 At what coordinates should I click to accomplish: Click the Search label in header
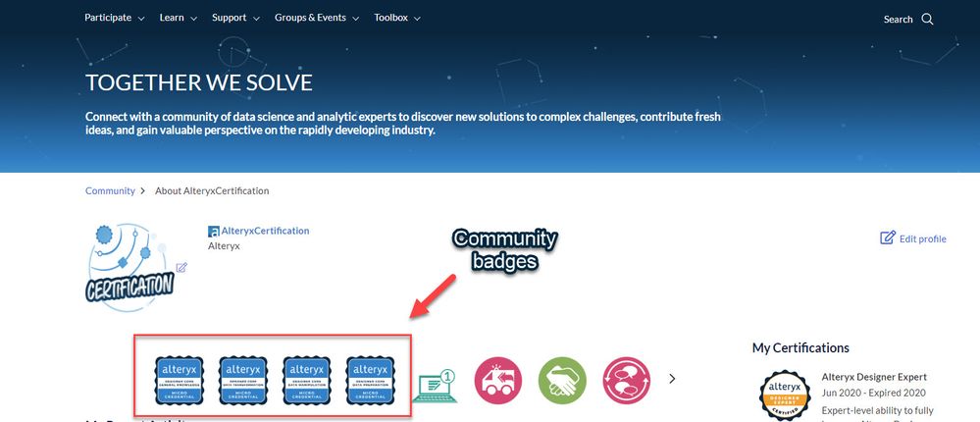tap(899, 20)
